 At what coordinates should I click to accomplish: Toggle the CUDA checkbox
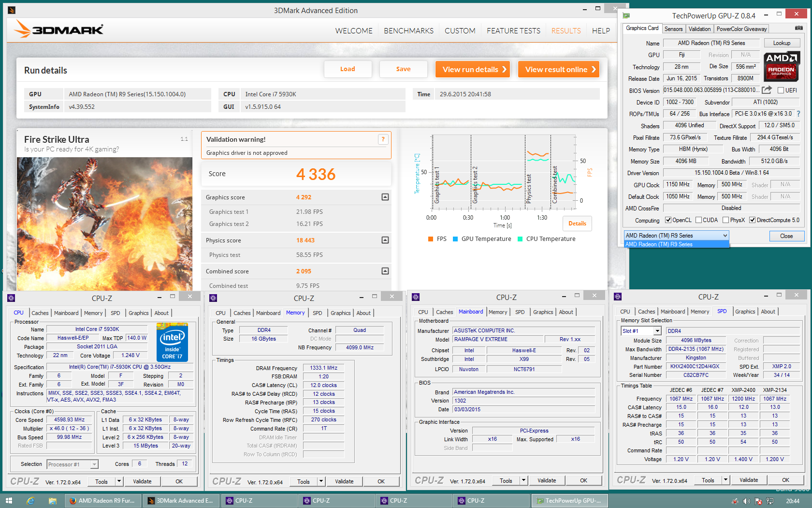click(698, 220)
